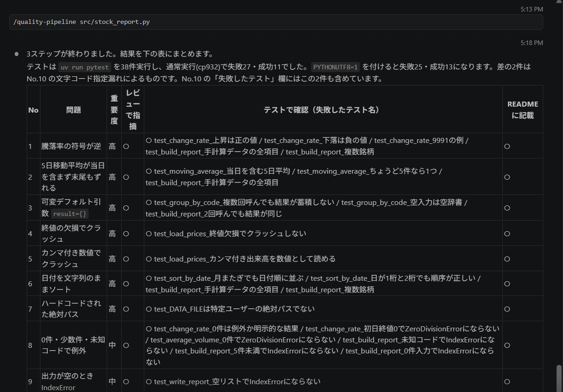This screenshot has width=563, height=392.
Task: Click the vertical scrollbar thumb
Action: (559, 378)
